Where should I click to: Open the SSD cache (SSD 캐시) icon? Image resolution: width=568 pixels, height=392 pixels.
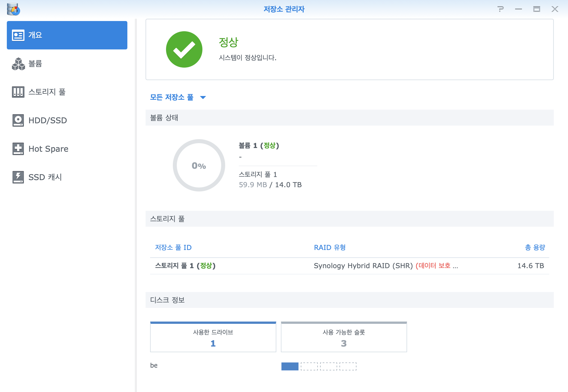click(18, 177)
